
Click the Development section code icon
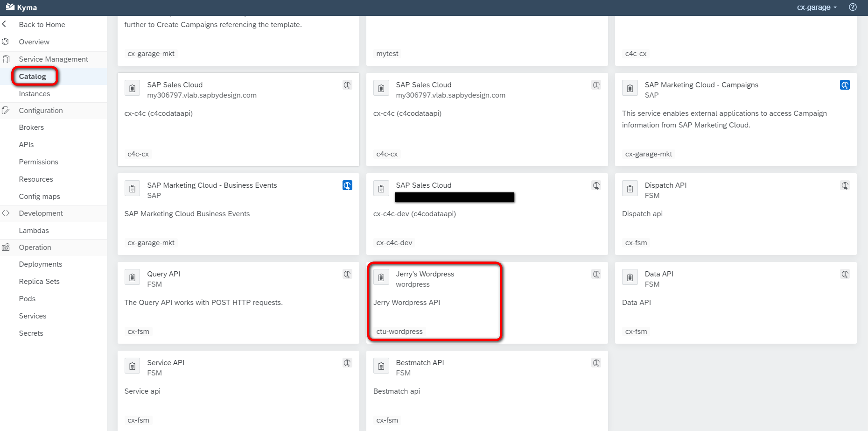(6, 213)
